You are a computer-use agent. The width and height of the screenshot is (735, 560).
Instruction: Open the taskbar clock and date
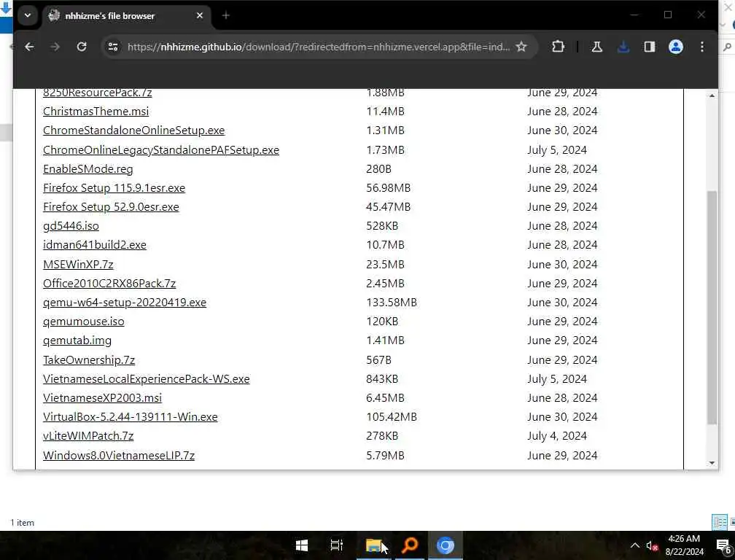point(685,545)
